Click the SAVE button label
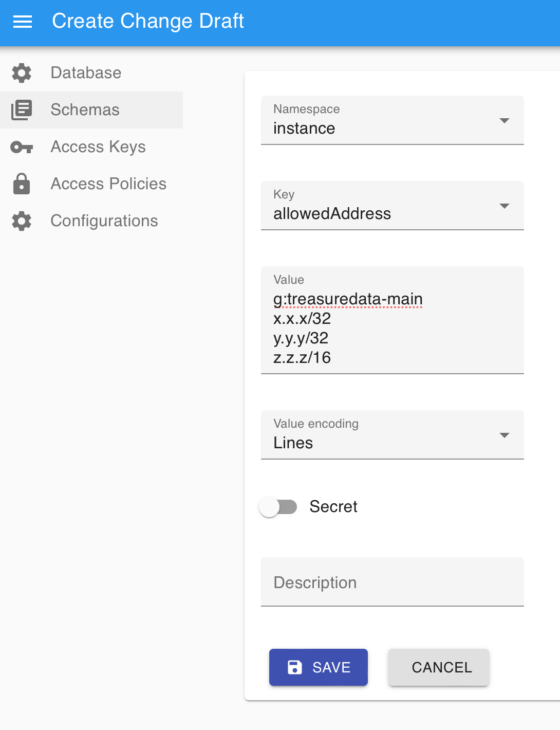The image size is (560, 730). 331,667
